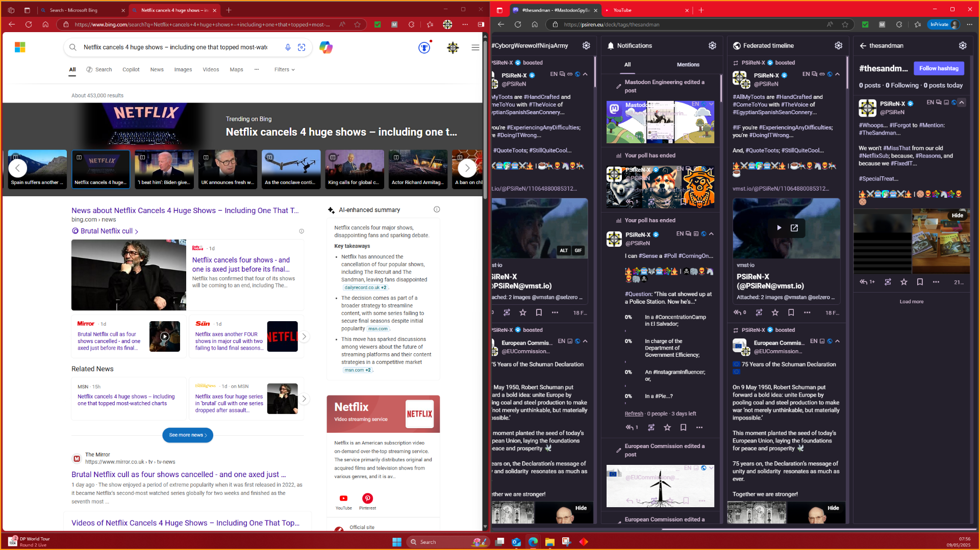Open visual search camera icon in Bing
Screen dimensions: 980x550
pyautogui.click(x=301, y=47)
